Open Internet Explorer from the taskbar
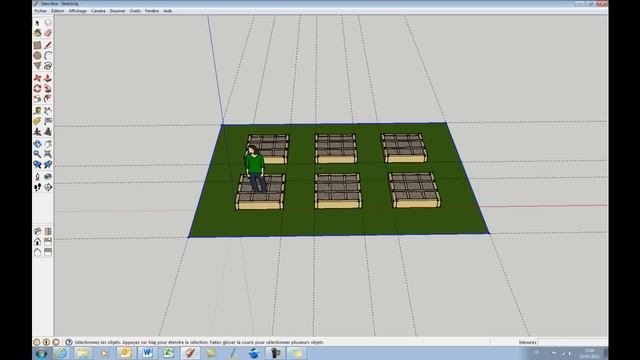Screen dimensions: 640x360 tap(61, 353)
